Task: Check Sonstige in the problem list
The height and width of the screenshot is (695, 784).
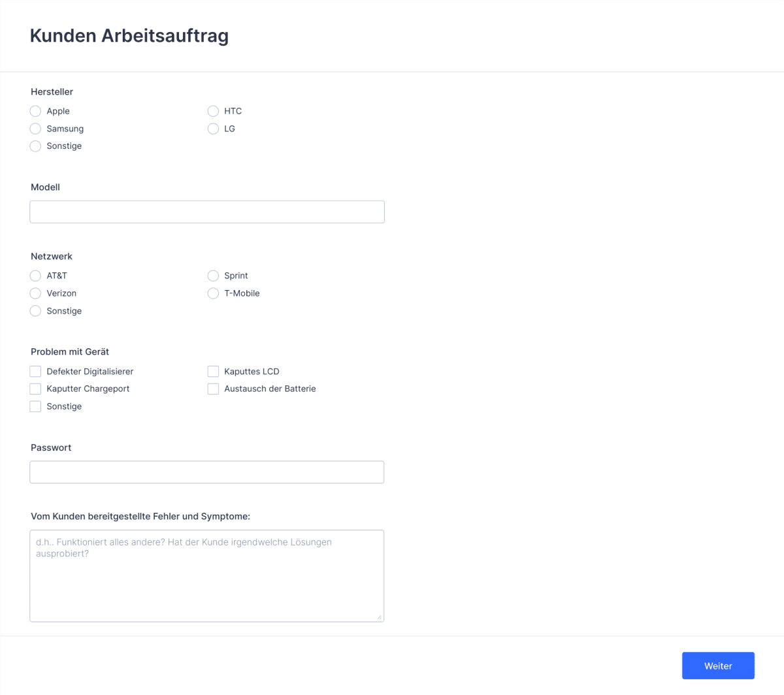Action: 35,406
